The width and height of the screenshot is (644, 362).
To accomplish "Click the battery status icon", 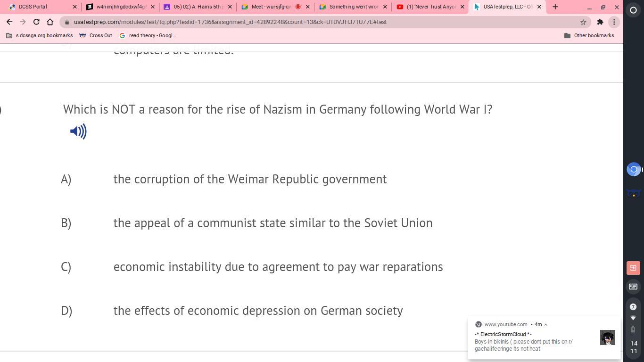I will 633,329.
